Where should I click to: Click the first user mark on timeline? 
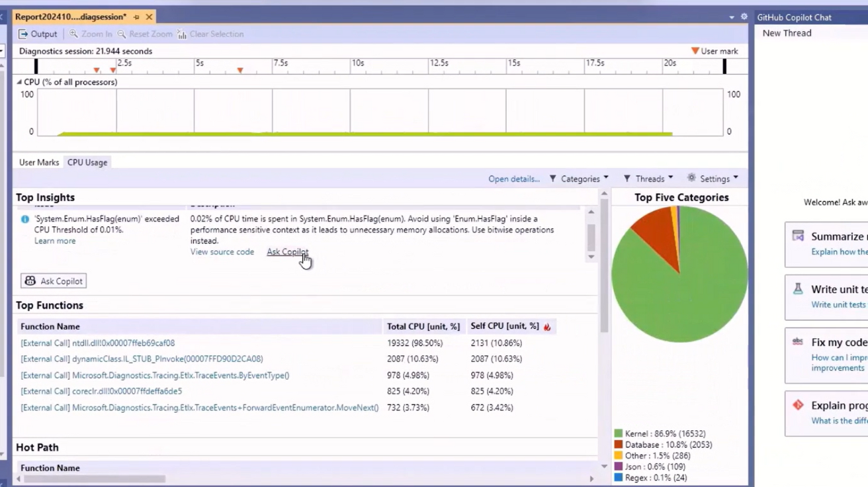click(97, 70)
